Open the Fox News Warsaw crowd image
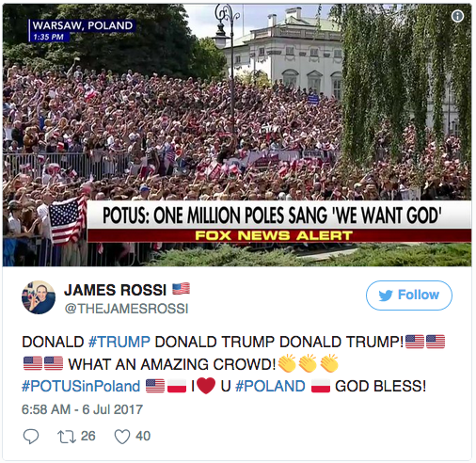Screen dimensions: 476x463 pos(237,135)
